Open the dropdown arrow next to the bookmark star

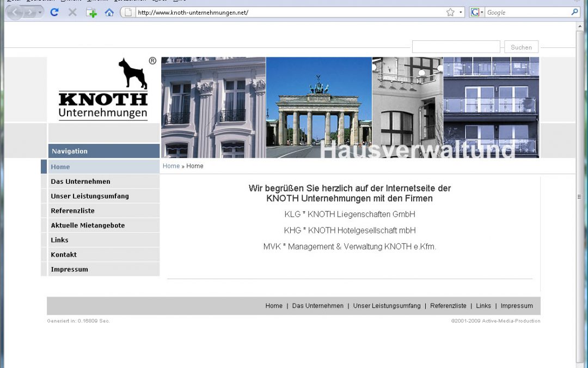tap(461, 11)
